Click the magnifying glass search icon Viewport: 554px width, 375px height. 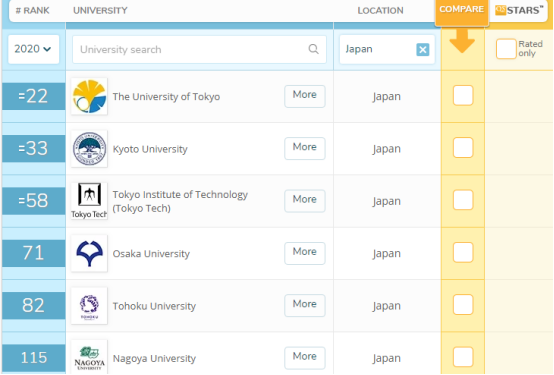[x=313, y=49]
